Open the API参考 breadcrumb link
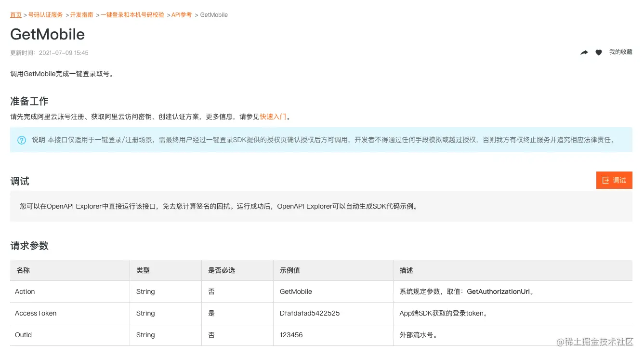Image resolution: width=644 pixels, height=357 pixels. point(182,15)
